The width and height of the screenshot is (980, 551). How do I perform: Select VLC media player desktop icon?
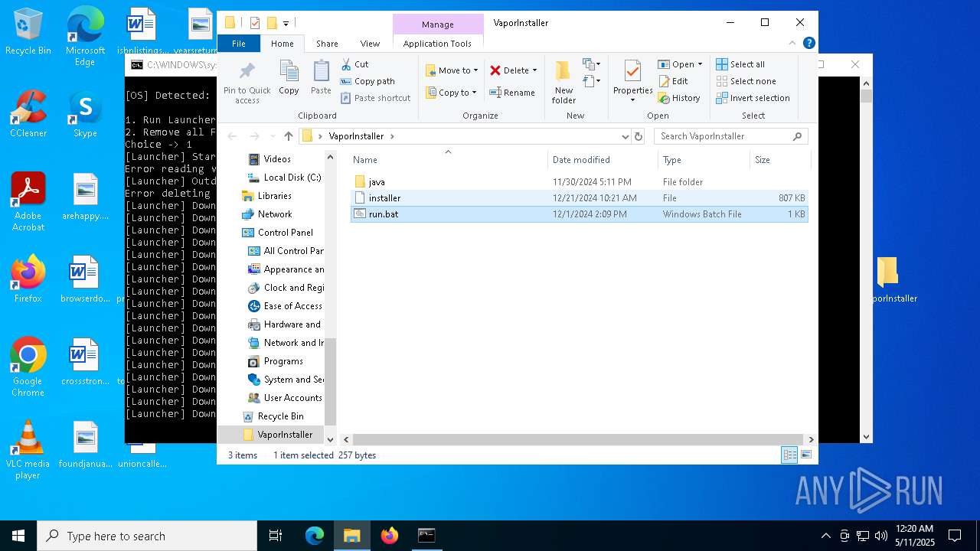pyautogui.click(x=28, y=450)
